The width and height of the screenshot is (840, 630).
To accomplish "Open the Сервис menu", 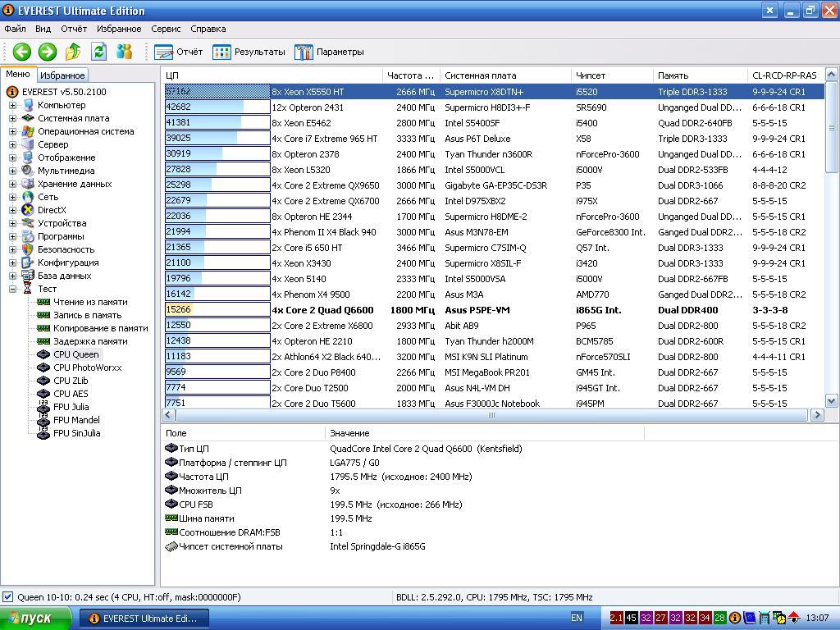I will point(166,29).
